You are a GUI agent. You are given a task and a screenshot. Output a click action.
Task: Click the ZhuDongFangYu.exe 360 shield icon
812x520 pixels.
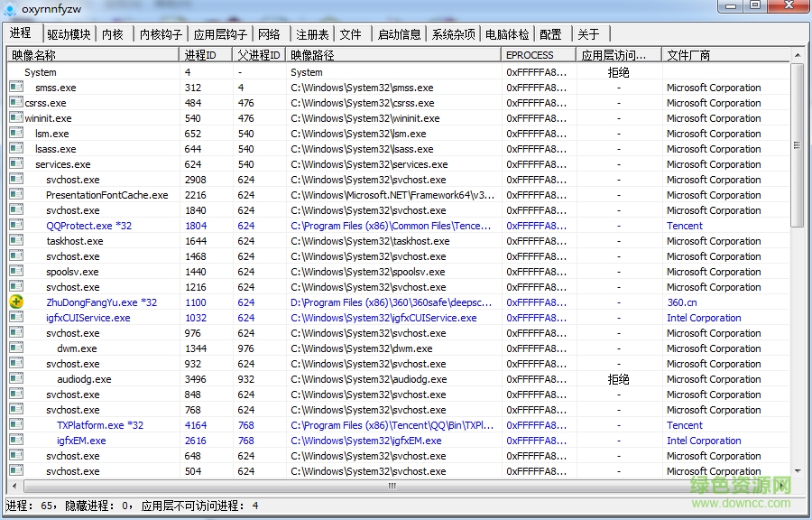[15, 302]
